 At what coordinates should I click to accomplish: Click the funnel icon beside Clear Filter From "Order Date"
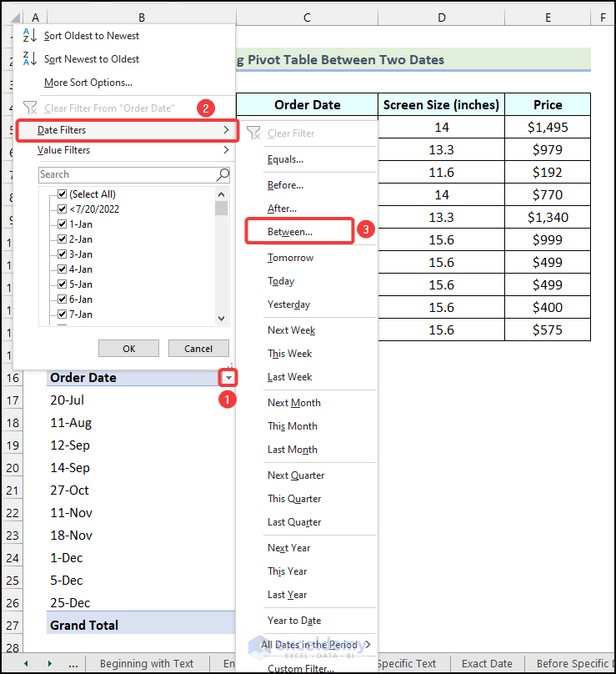point(30,108)
